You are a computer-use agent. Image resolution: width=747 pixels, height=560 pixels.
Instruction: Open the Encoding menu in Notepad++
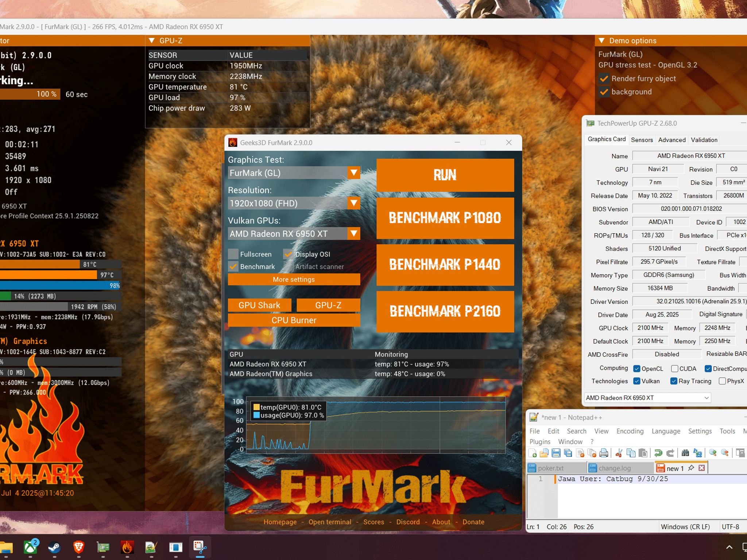630,431
